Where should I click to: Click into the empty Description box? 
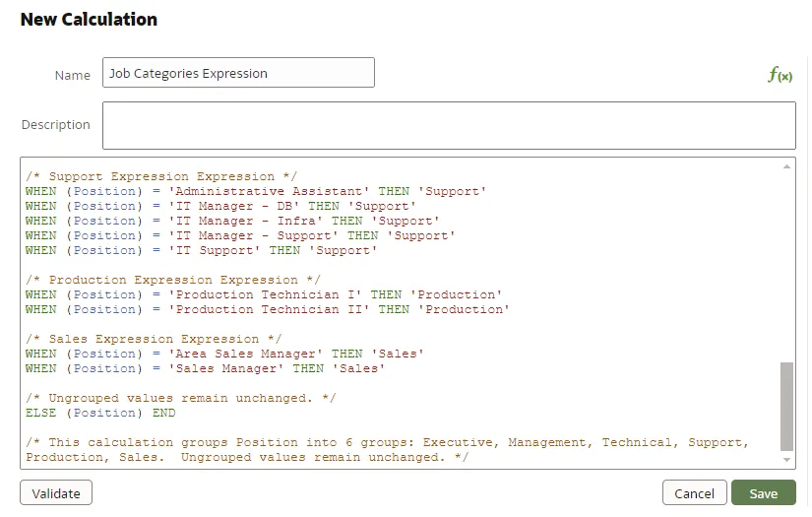coord(448,125)
